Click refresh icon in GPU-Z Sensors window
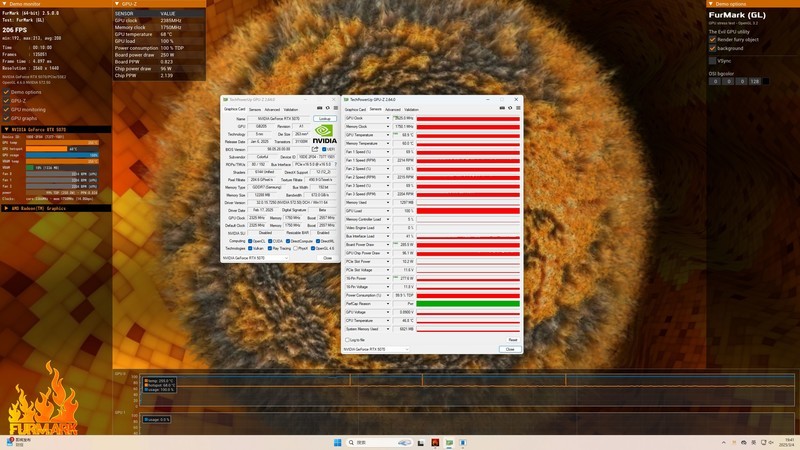Screen dimensions: 800x450 click(510, 108)
